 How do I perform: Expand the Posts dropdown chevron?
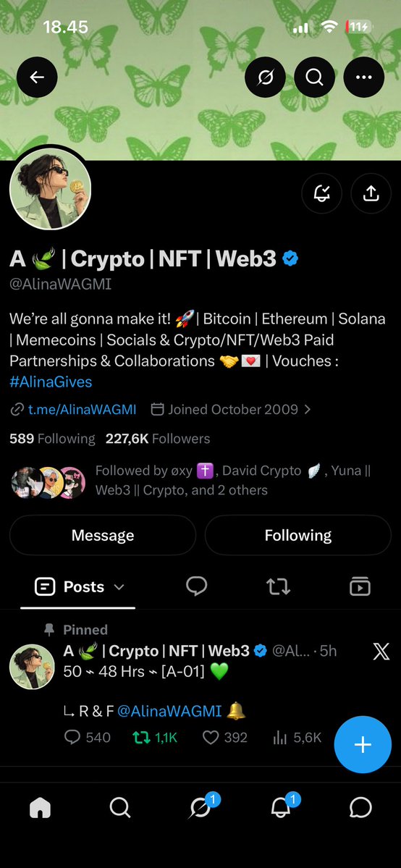pyautogui.click(x=119, y=587)
